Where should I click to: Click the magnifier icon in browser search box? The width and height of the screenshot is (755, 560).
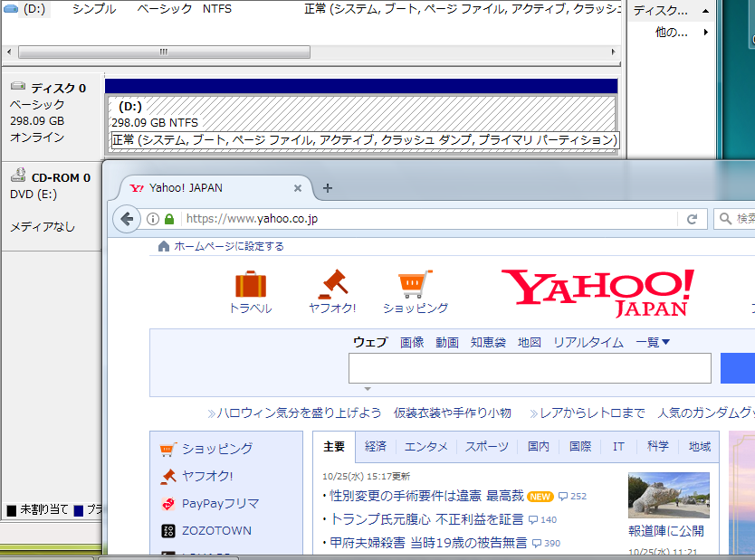click(725, 219)
